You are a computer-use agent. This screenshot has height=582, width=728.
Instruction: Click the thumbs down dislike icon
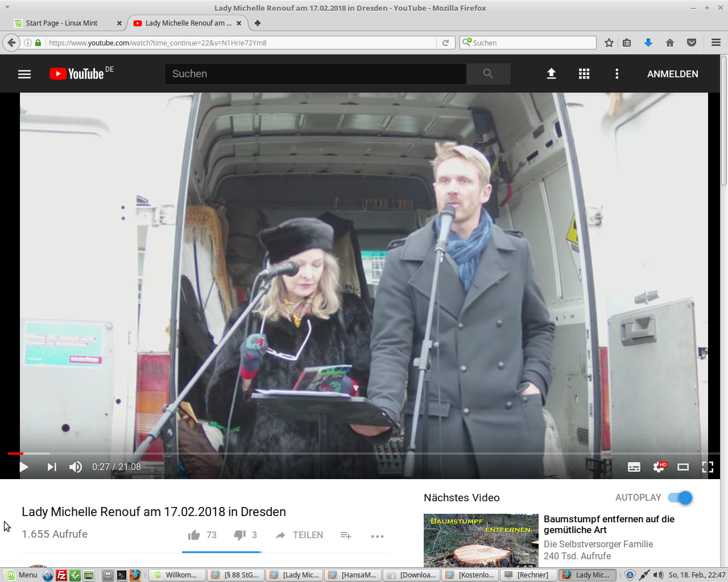tap(239, 535)
